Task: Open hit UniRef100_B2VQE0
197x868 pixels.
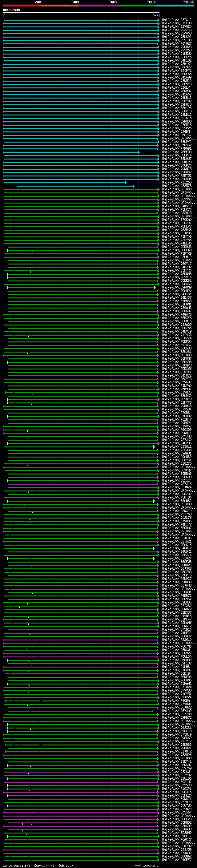Action: click(x=177, y=26)
